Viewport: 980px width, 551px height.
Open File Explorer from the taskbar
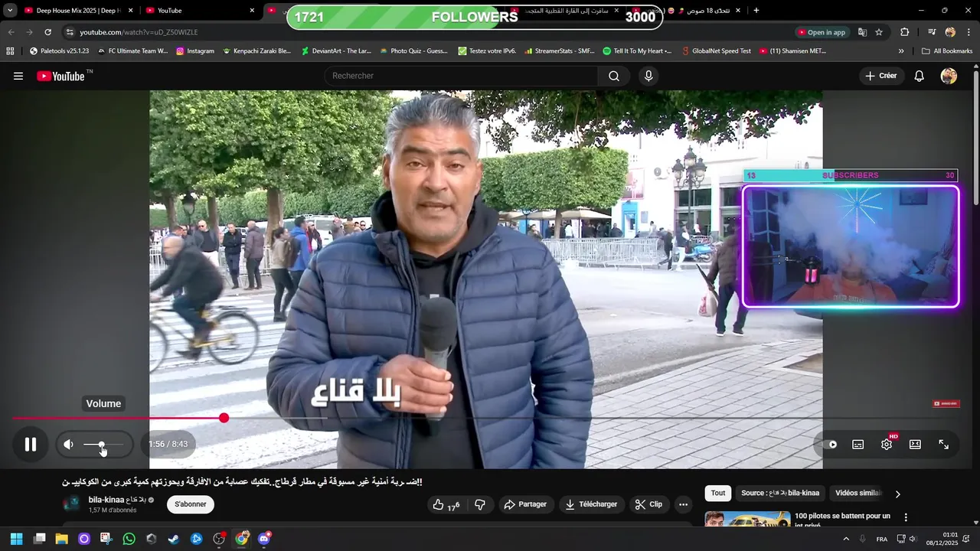click(61, 539)
